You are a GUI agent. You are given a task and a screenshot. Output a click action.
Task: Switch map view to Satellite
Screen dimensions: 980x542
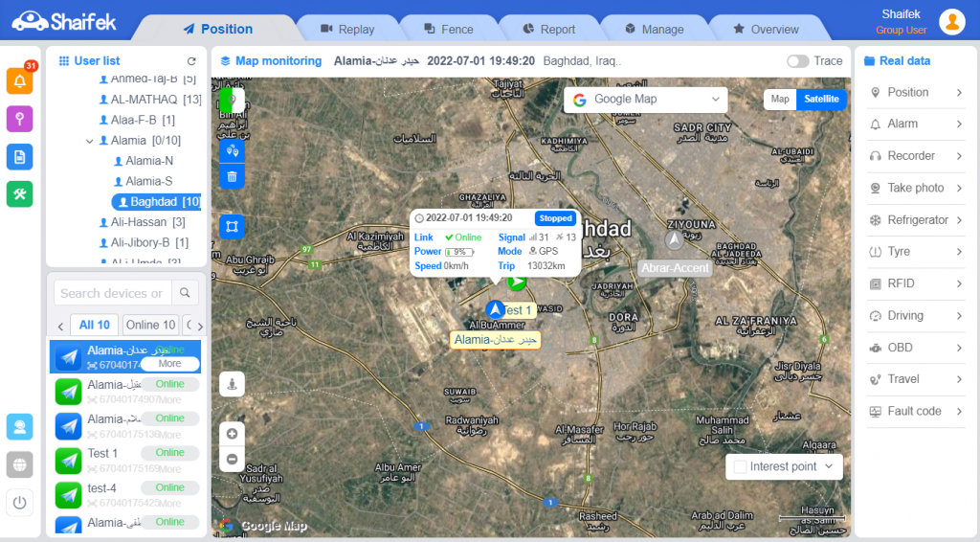pyautogui.click(x=820, y=100)
